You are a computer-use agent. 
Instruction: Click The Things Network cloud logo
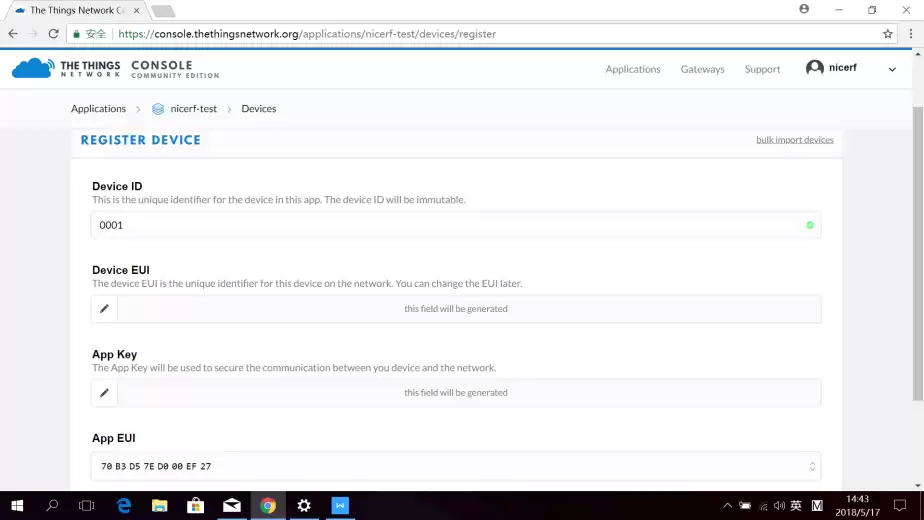(32, 68)
